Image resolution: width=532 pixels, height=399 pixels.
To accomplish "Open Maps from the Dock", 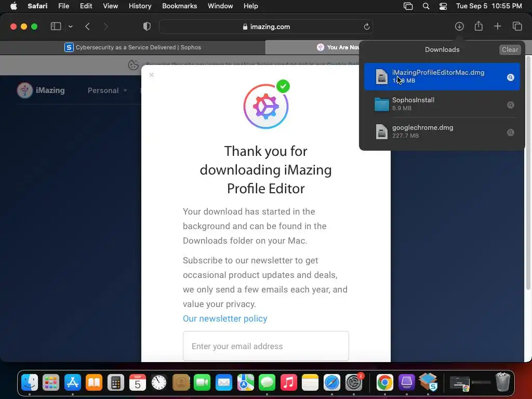I will coord(246,383).
